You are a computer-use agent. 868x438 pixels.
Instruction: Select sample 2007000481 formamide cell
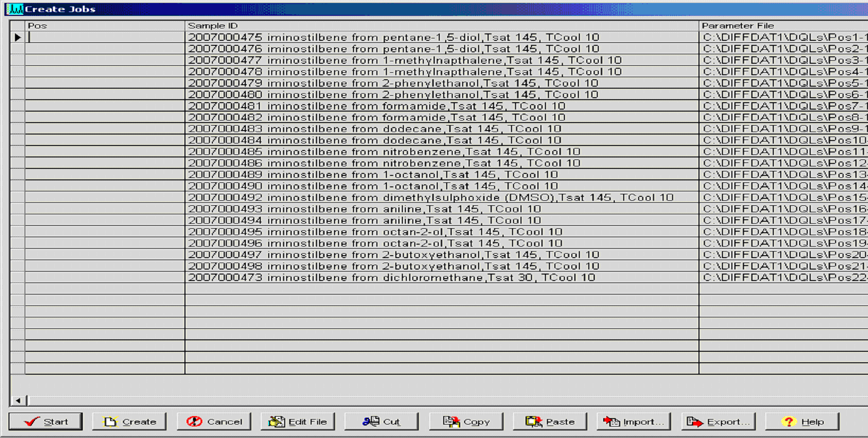tap(442, 106)
